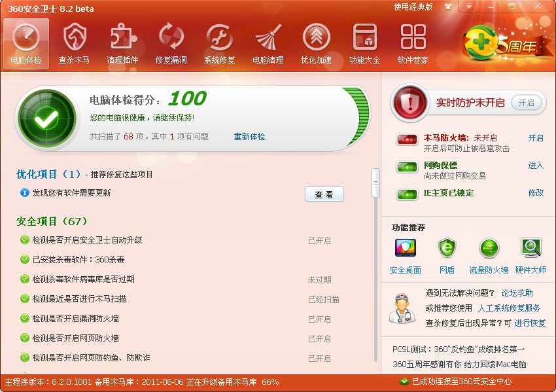
Task: Click check icon for 检测杀毒软件病毒库是否过期
Action: click(24, 279)
